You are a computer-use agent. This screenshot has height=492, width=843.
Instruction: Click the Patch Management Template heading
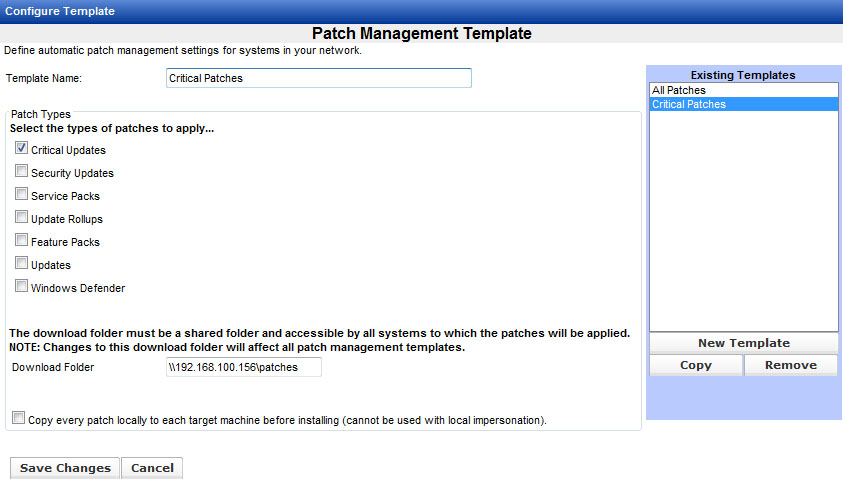(421, 33)
